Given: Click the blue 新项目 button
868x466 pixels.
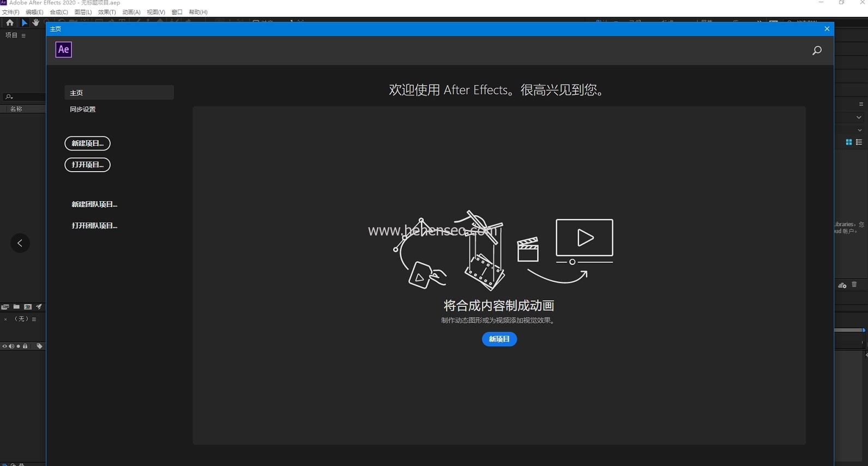Looking at the screenshot, I should click(499, 339).
